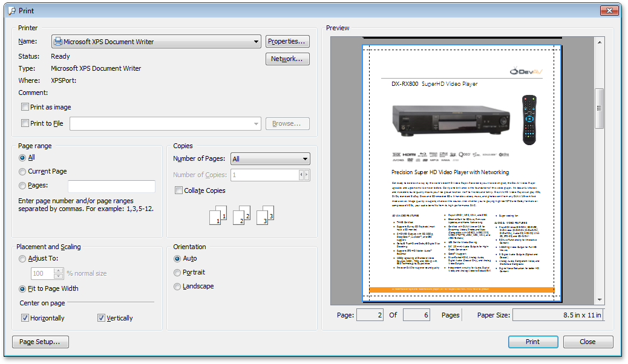Click the middle collation page icon labeled 2

241,215
